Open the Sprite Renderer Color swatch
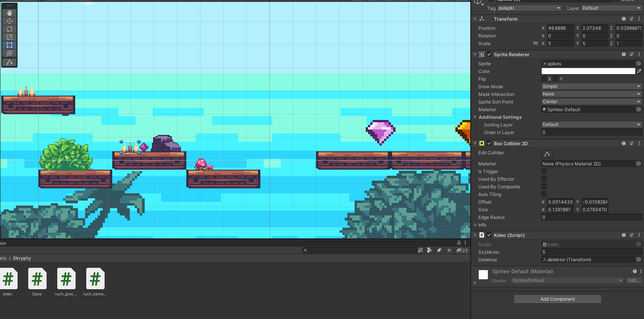 (588, 71)
